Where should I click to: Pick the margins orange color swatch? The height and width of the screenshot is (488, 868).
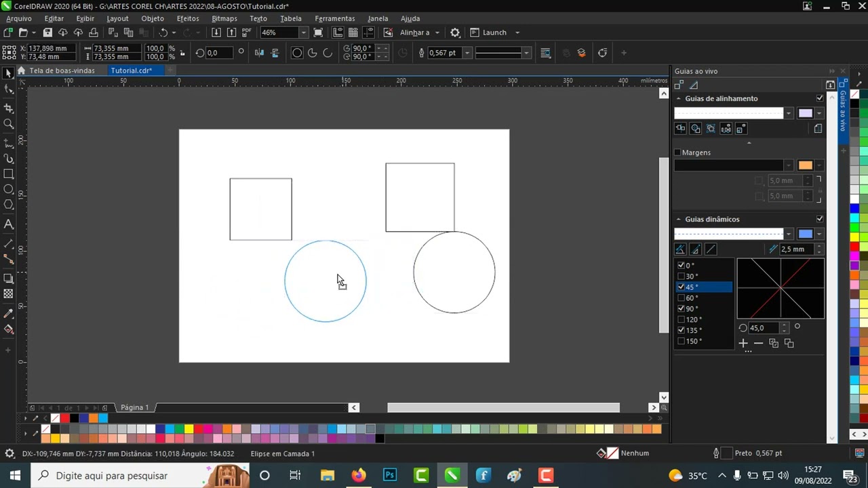805,165
